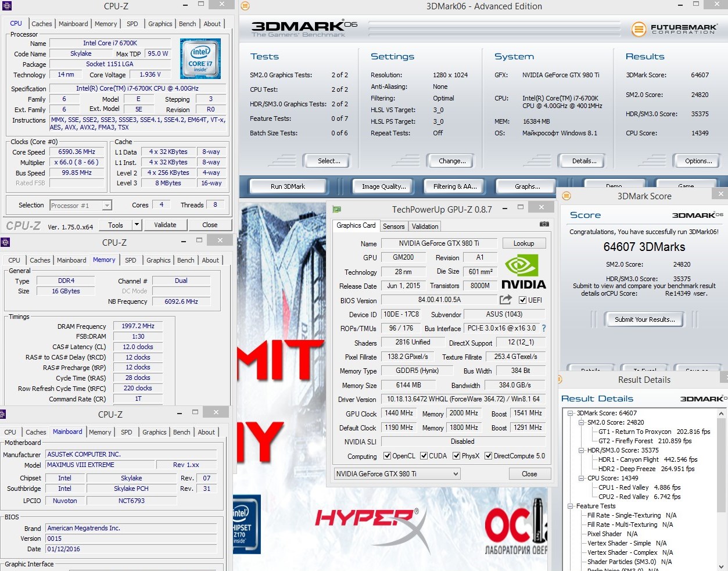Click the motherboard Model MAXIMUS VIII EXTREME field
This screenshot has height=571, width=728.
[x=100, y=465]
